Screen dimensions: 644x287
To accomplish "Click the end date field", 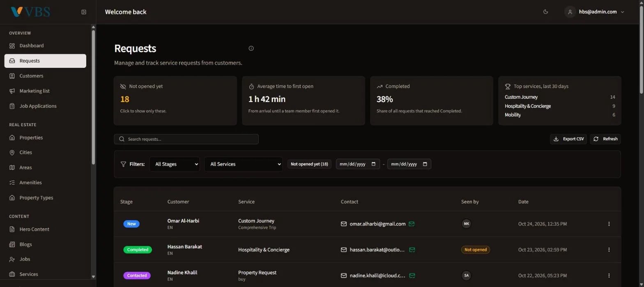I will (x=409, y=164).
